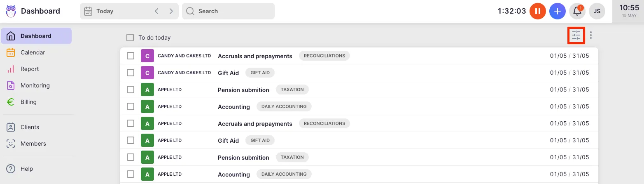Click the owl logo icon
Viewport: 644px width, 184px height.
(x=11, y=11)
